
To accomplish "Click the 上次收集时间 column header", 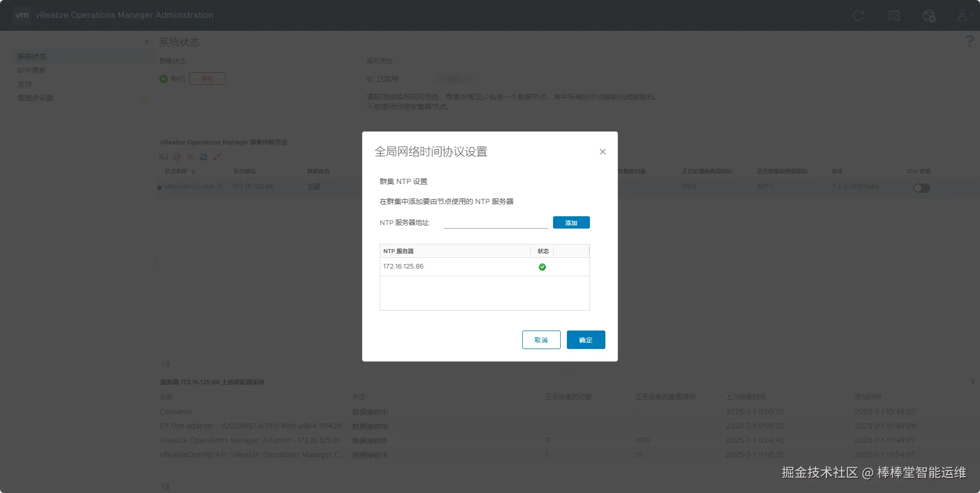I will pyautogui.click(x=746, y=397).
